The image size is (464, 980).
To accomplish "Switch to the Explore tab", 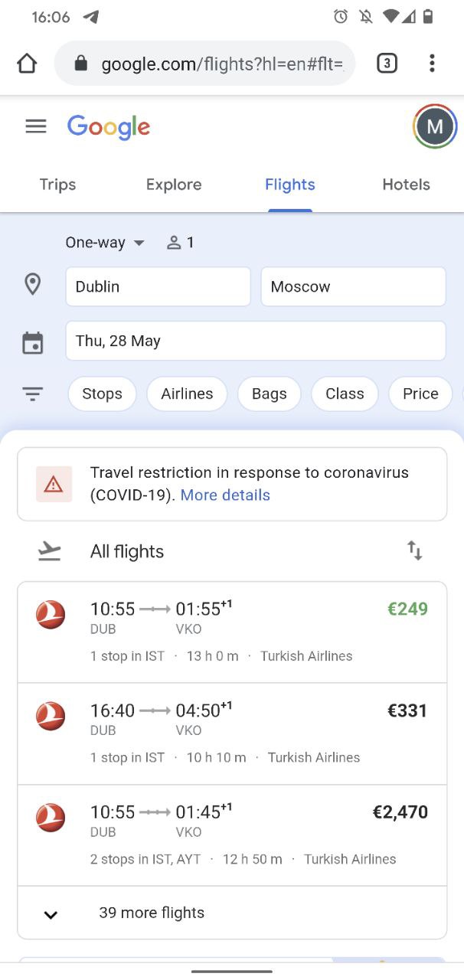I will (x=174, y=185).
